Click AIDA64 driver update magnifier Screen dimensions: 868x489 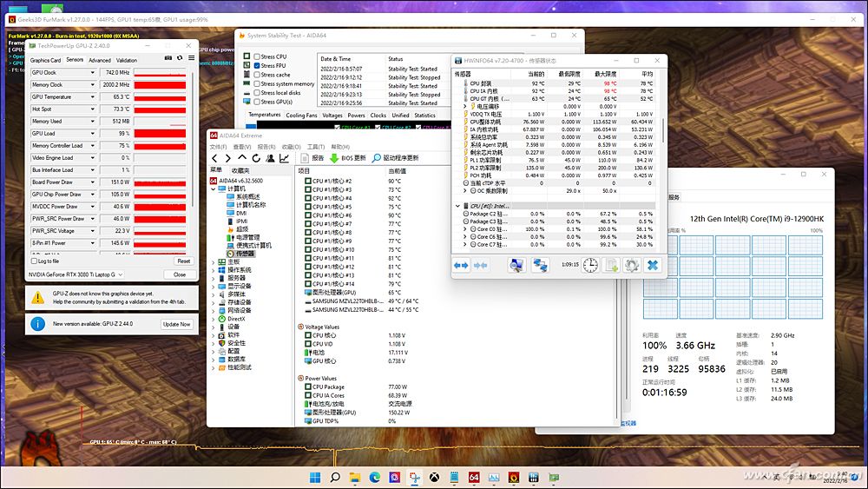click(377, 158)
